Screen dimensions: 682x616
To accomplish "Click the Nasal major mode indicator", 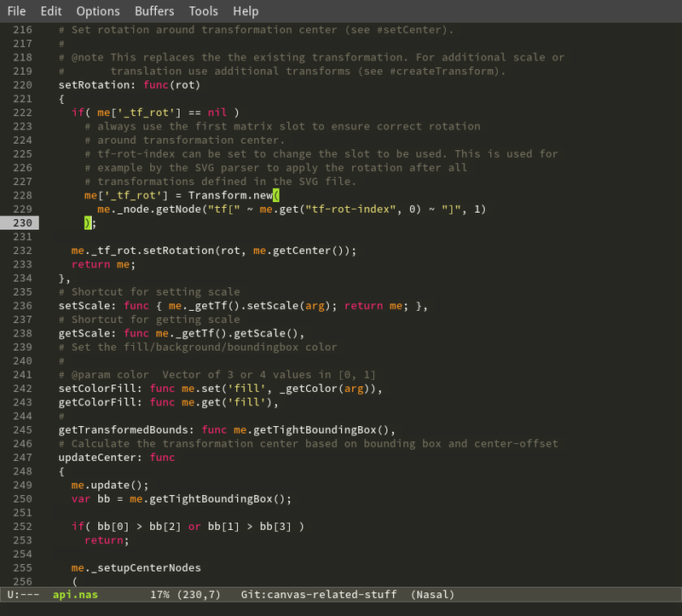I will (433, 594).
